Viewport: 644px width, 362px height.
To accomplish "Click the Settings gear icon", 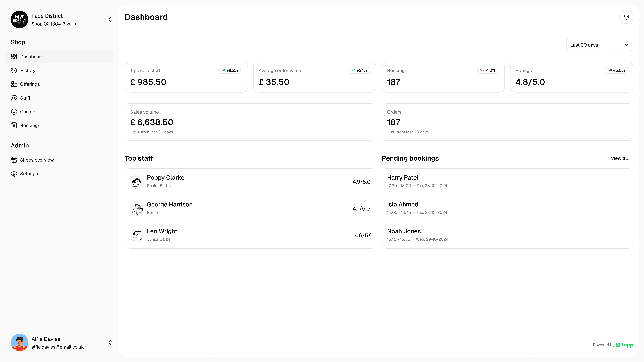I will click(x=14, y=174).
